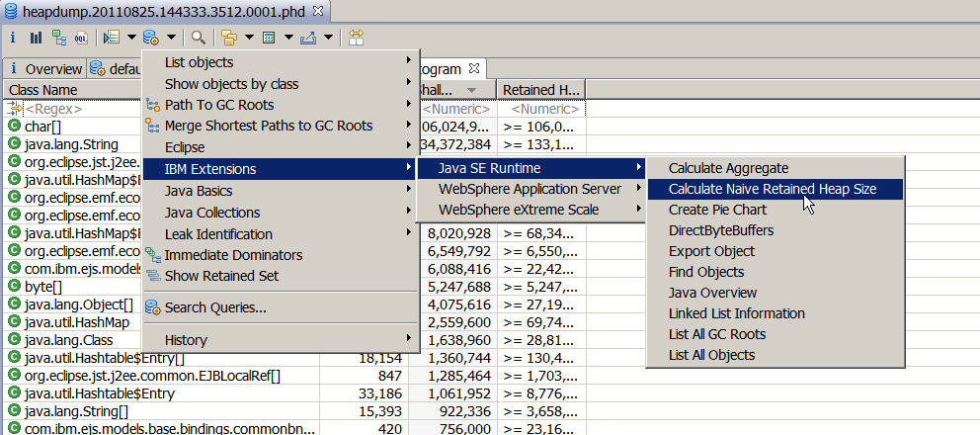This screenshot has height=435, width=980.
Task: Click the Show Retained Set menu icon
Action: [x=153, y=276]
